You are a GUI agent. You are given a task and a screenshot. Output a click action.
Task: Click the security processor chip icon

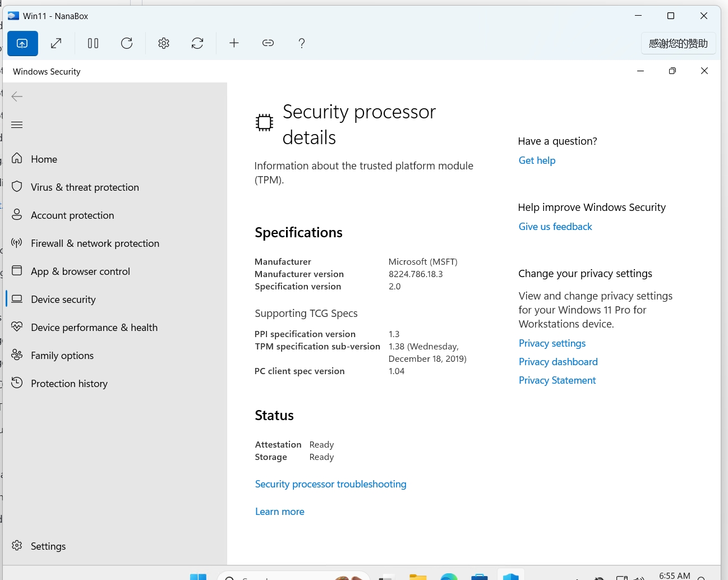tap(264, 122)
